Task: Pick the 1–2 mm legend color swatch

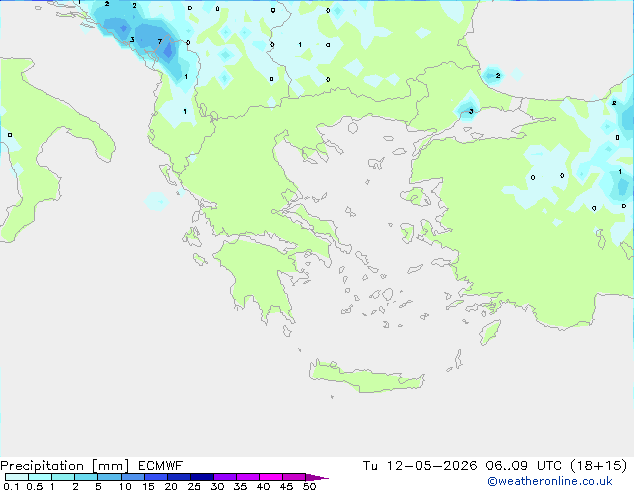Action: pyautogui.click(x=63, y=477)
